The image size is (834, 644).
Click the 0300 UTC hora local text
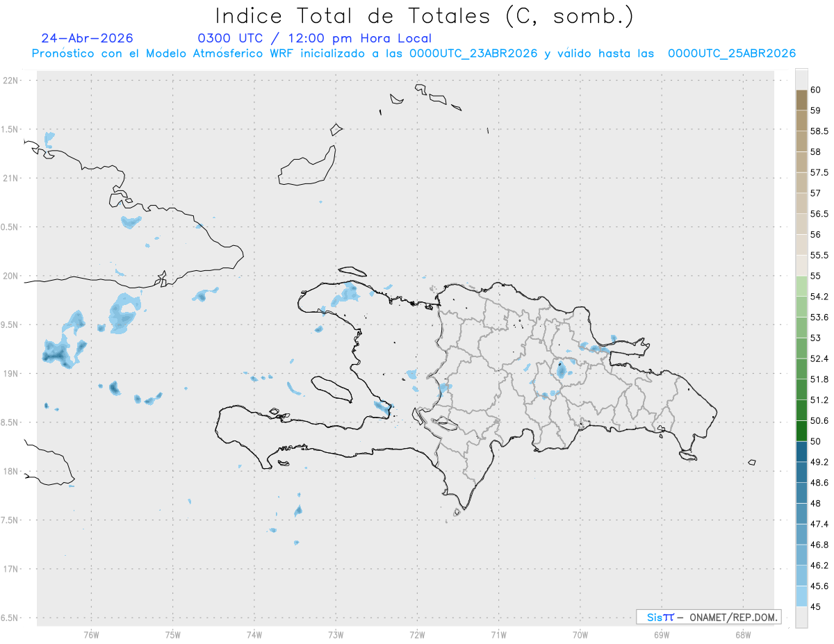click(x=315, y=38)
